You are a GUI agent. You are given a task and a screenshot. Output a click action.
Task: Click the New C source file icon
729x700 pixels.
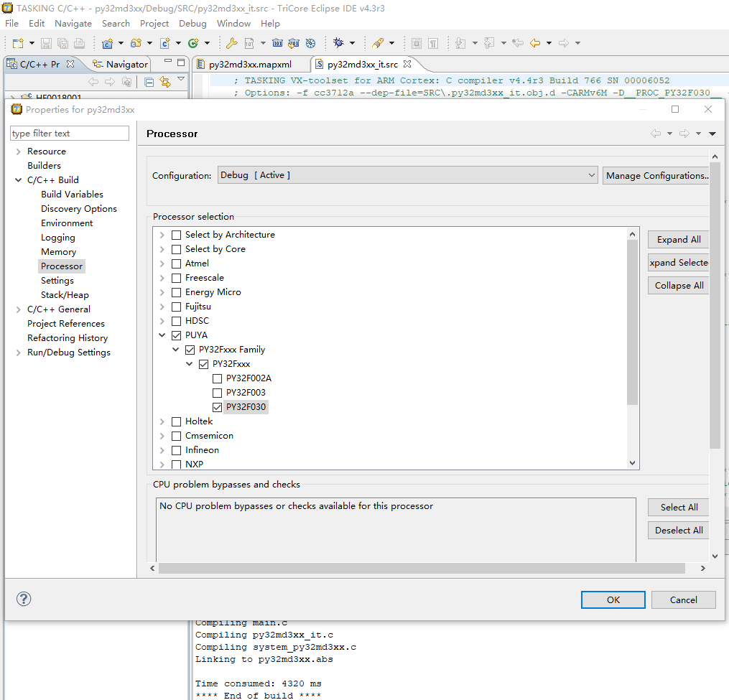[165, 43]
